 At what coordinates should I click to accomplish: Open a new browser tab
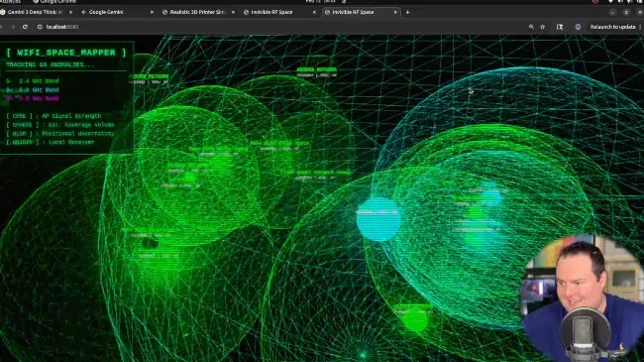point(407,12)
